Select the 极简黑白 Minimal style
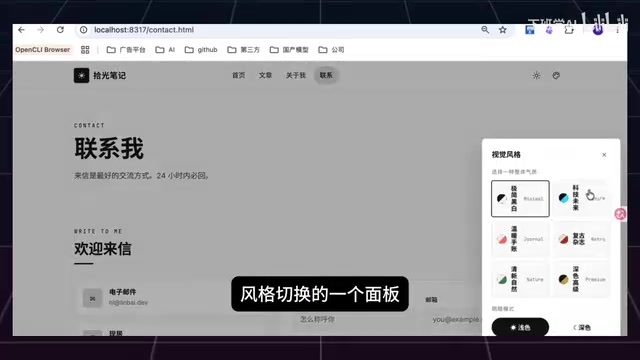Screen dimensions: 640x360 coord(520,198)
